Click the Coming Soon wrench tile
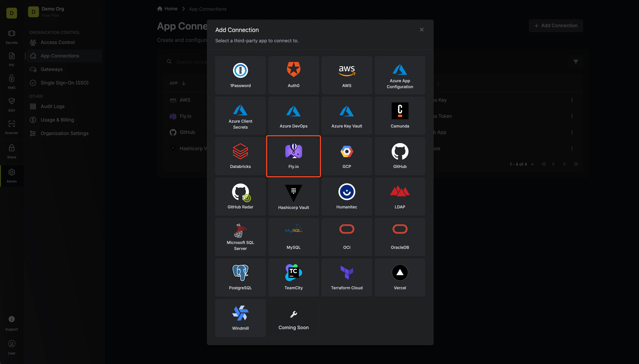 (293, 318)
